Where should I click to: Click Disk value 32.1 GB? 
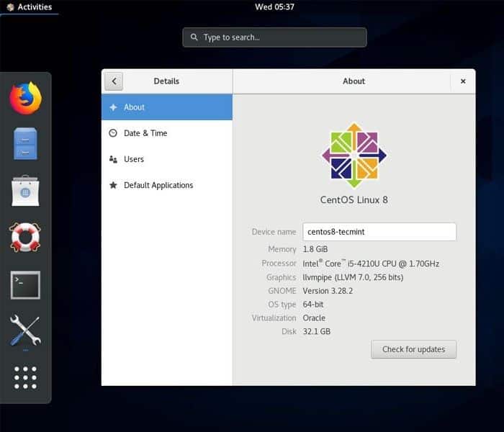[317, 331]
